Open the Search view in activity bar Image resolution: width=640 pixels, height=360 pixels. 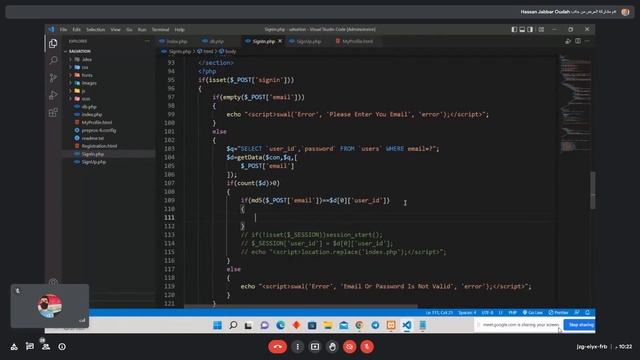point(53,61)
